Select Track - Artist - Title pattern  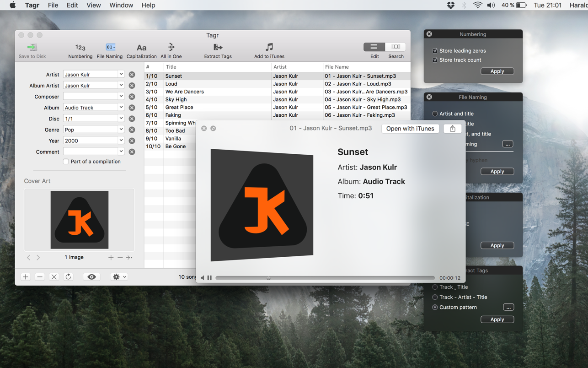435,297
